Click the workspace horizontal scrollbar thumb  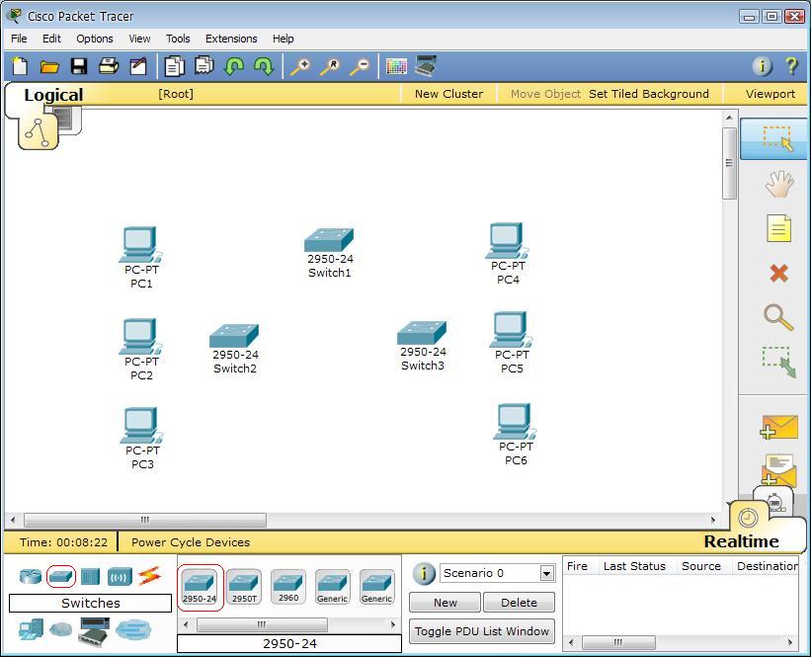(x=145, y=520)
